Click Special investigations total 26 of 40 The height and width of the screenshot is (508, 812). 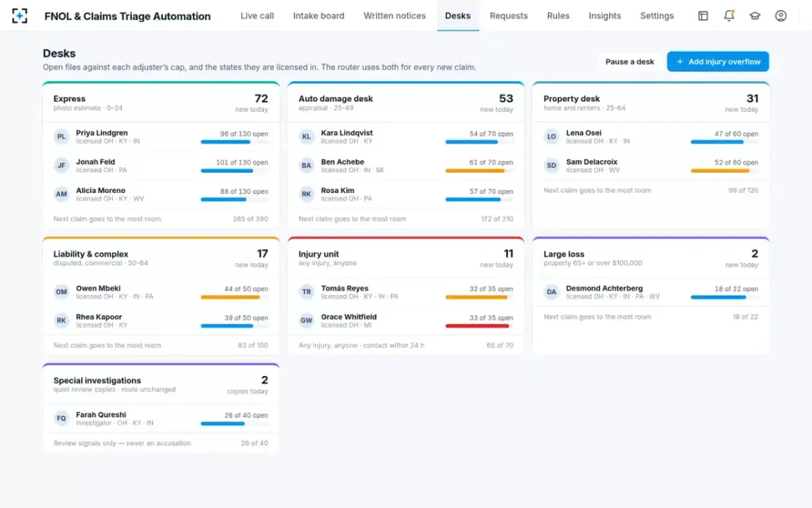pyautogui.click(x=254, y=443)
